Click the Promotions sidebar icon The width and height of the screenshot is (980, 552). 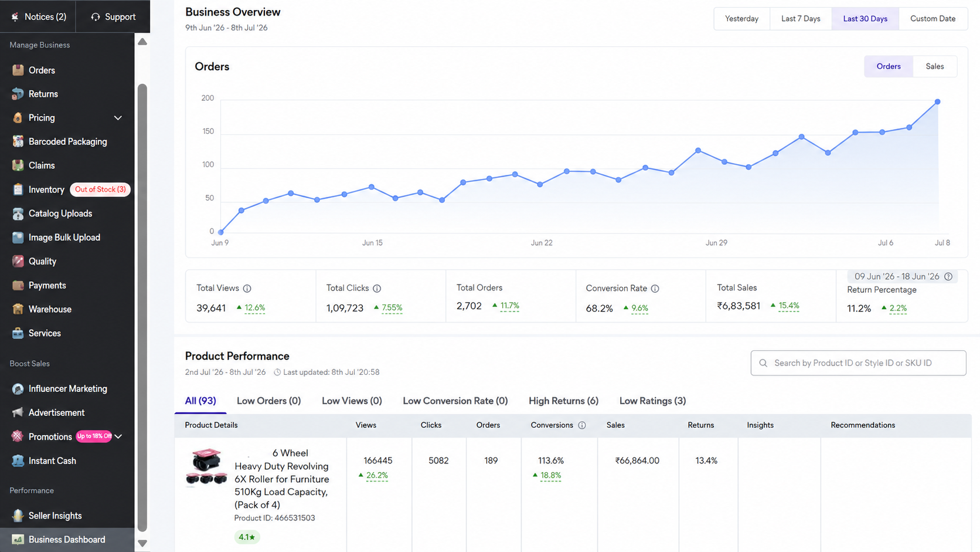[x=18, y=436]
